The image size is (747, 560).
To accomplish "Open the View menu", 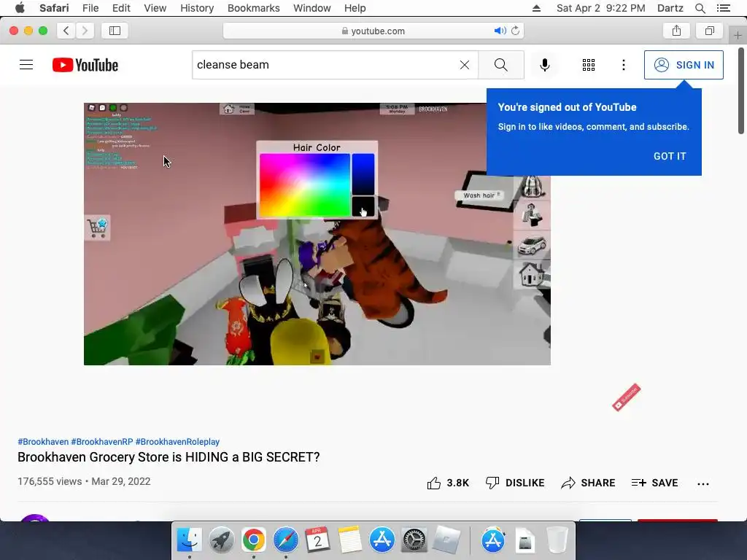I will pyautogui.click(x=155, y=8).
